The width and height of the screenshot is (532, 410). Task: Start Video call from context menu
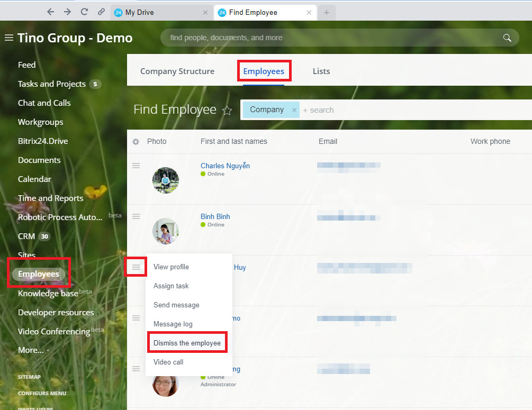(x=189, y=362)
